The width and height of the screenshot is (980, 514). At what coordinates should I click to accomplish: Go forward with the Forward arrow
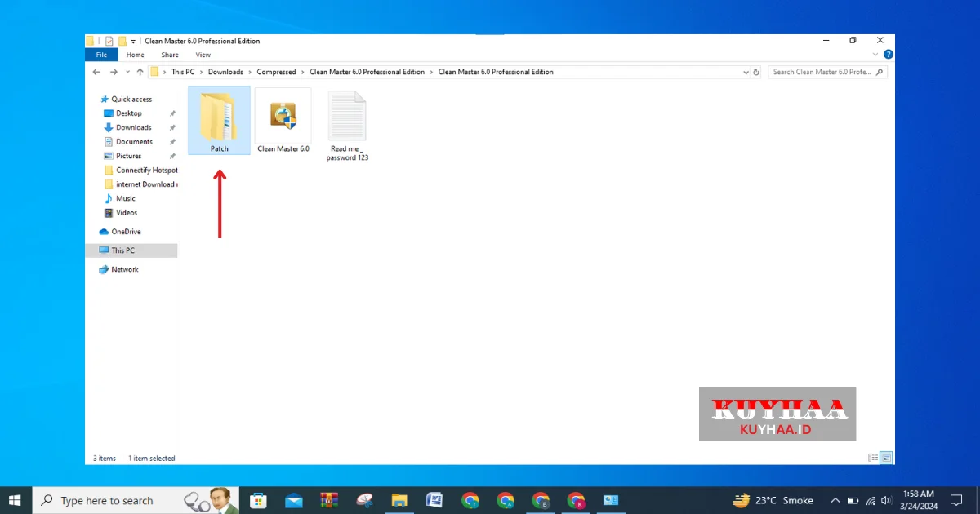(x=114, y=72)
